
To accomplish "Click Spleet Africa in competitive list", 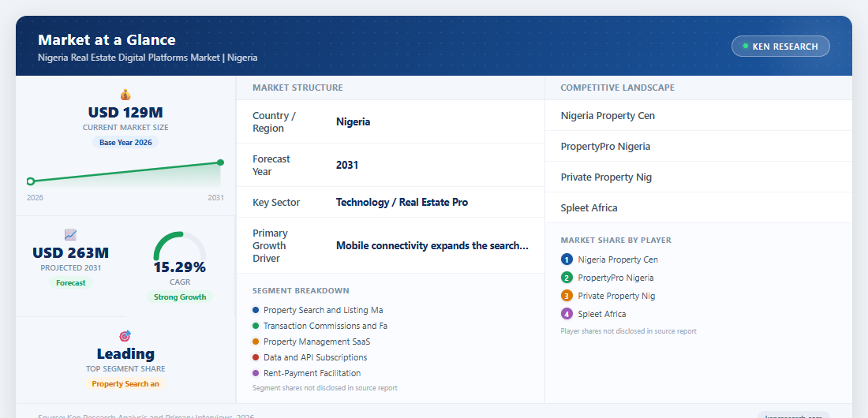I will 589,208.
